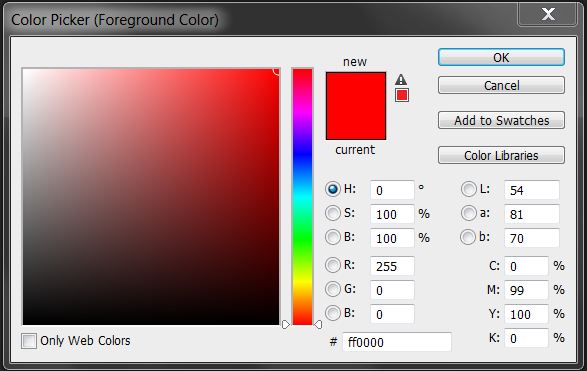Close the Color Picker dialog
Screen dimensions: 587x371
click(x=548, y=14)
